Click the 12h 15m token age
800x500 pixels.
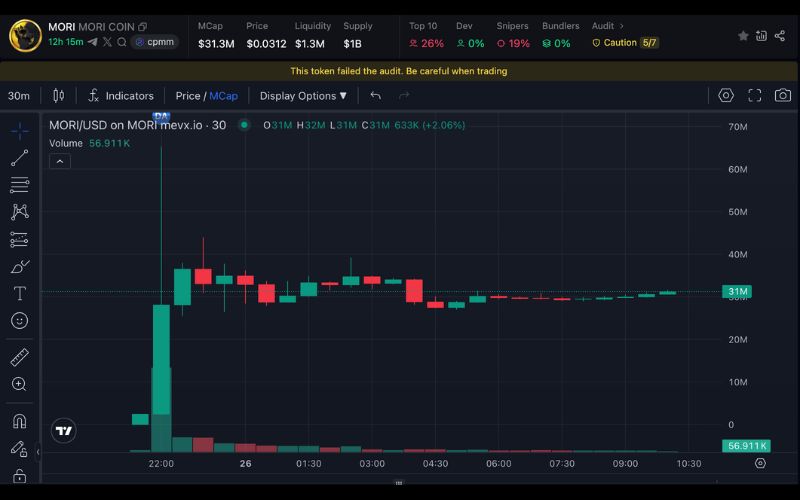(65, 42)
